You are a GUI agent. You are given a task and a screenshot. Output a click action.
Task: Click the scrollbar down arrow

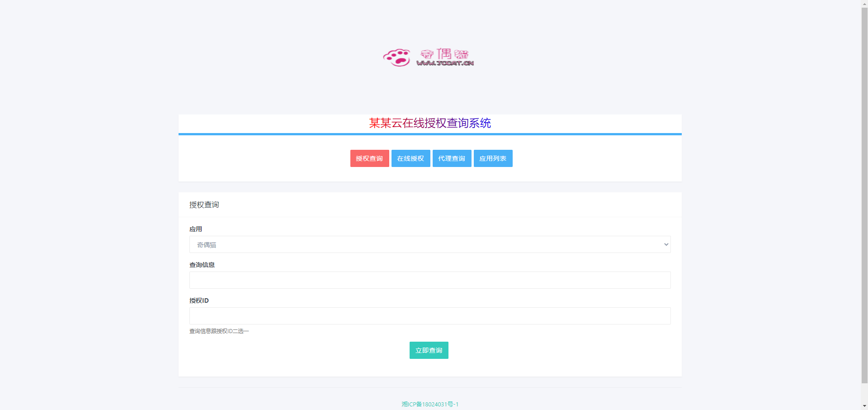(x=864, y=406)
